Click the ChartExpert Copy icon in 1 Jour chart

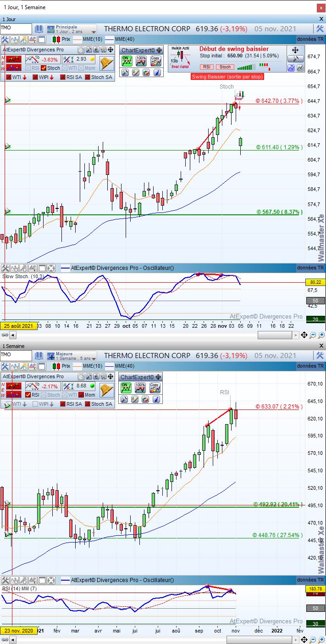pyautogui.click(x=155, y=61)
